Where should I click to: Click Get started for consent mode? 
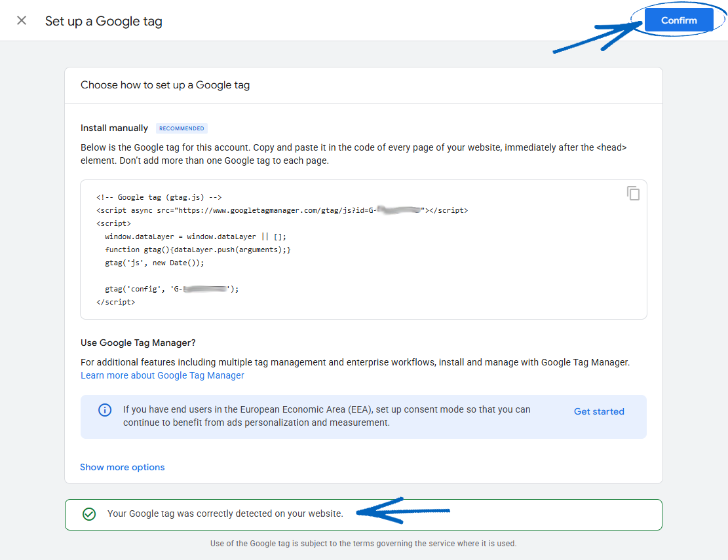click(599, 411)
